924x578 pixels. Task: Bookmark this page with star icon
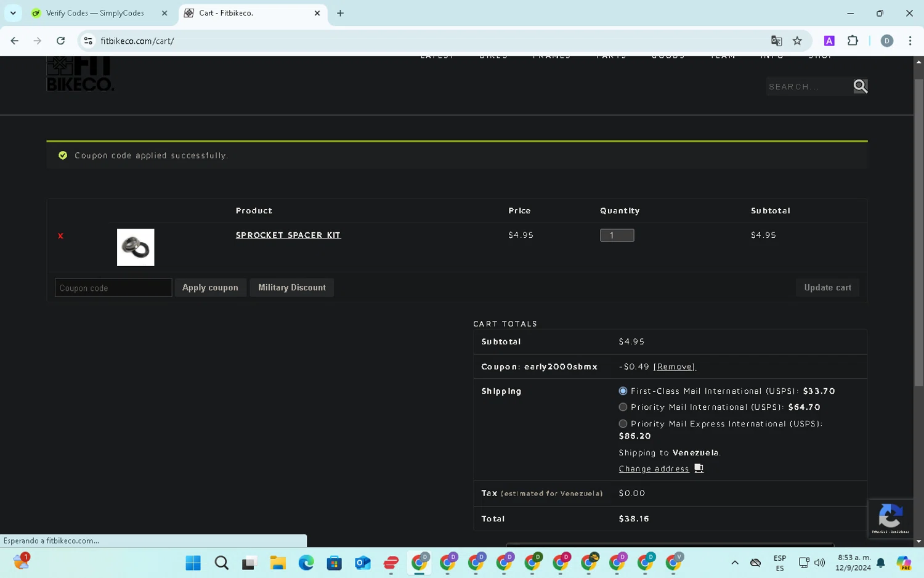click(x=797, y=41)
